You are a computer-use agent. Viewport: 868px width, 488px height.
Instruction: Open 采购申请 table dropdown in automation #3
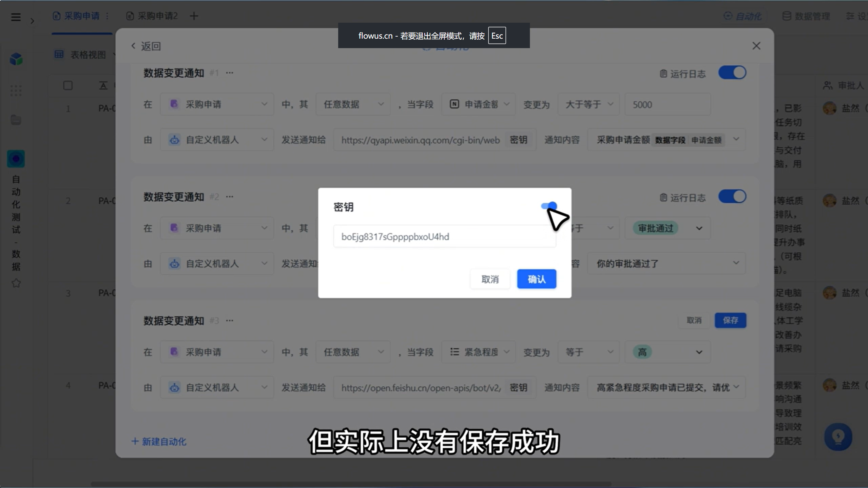217,352
